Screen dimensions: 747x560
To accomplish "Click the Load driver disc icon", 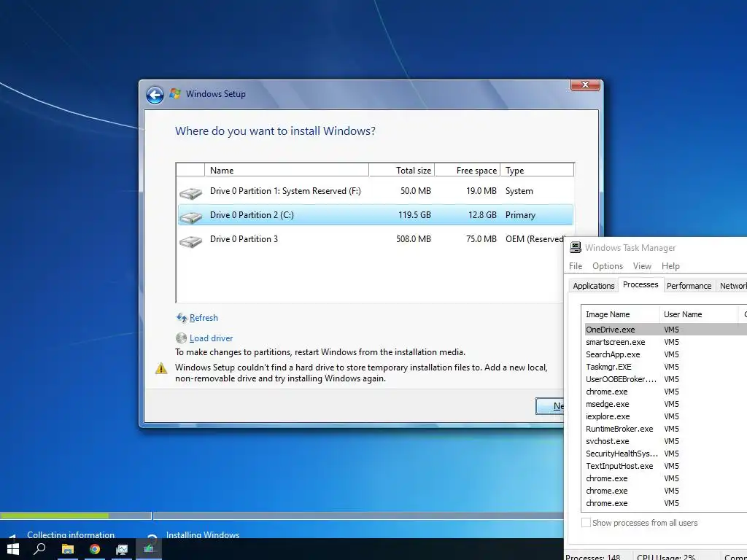I will click(181, 338).
